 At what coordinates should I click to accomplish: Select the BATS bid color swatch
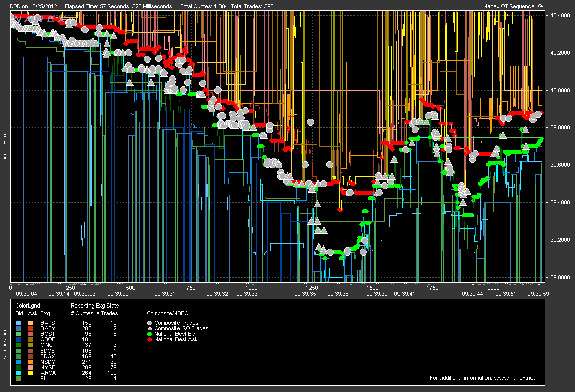point(18,323)
